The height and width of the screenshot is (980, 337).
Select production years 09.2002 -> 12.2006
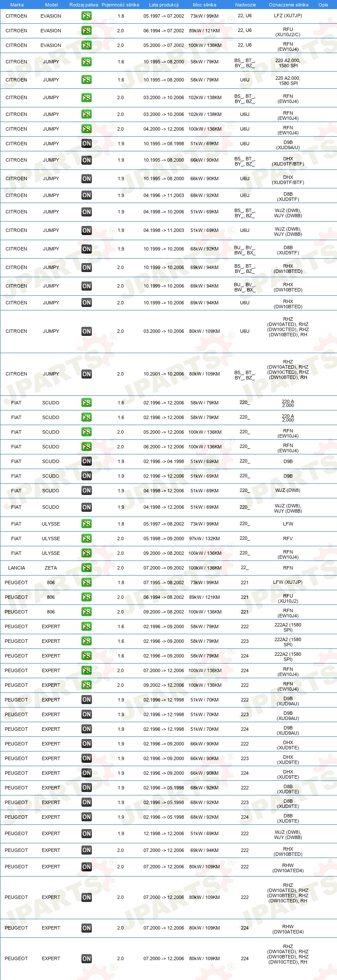(x=164, y=685)
